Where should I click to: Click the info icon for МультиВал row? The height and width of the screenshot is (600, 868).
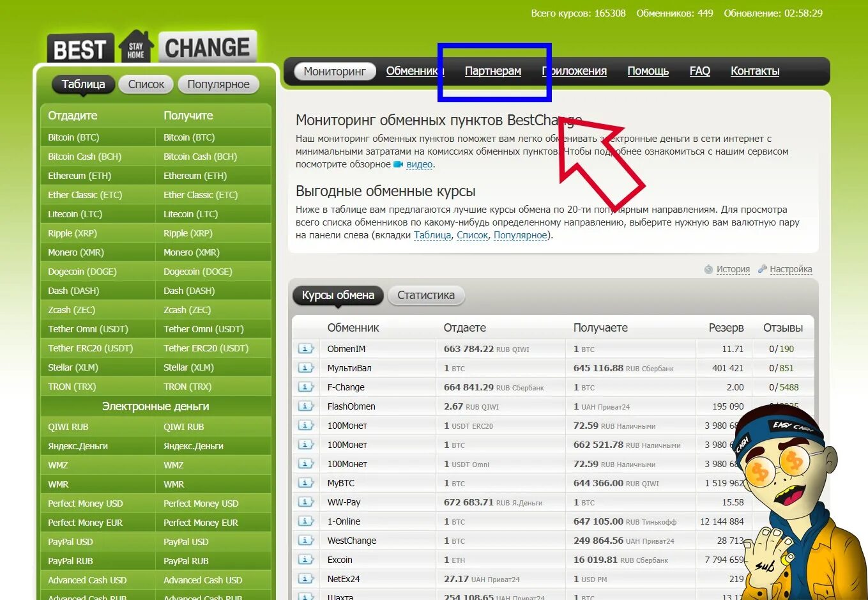click(x=306, y=367)
